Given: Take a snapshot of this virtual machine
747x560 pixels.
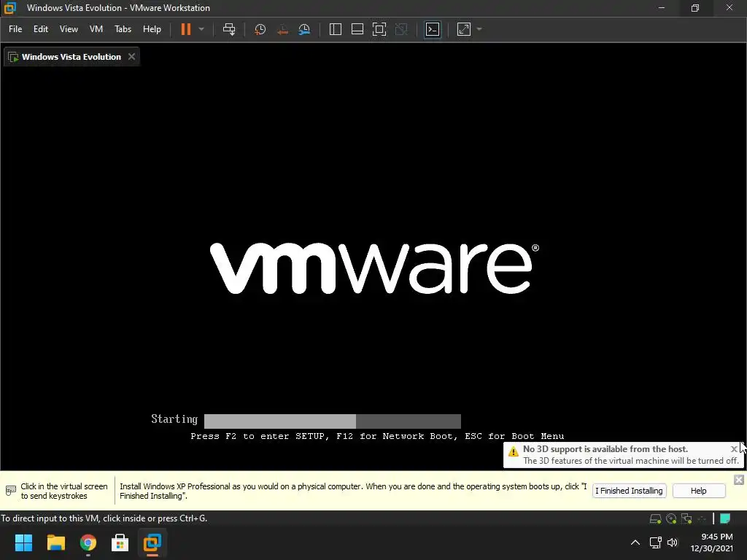Looking at the screenshot, I should [x=260, y=29].
